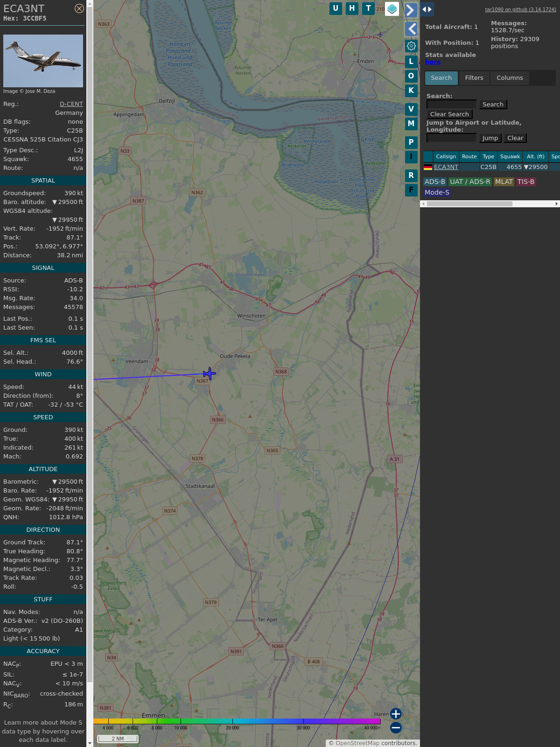Sort table by Callsign column header
Image resolution: width=560 pixels, height=747 pixels.
click(x=446, y=157)
